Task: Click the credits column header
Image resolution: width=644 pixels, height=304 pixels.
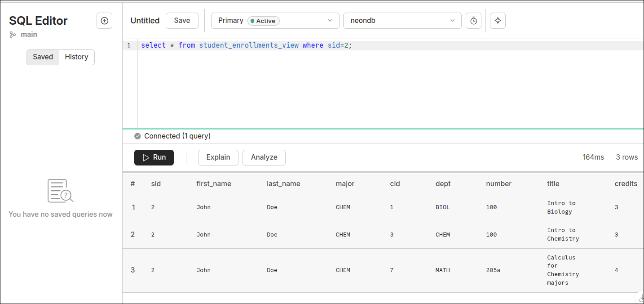Action: pos(626,183)
